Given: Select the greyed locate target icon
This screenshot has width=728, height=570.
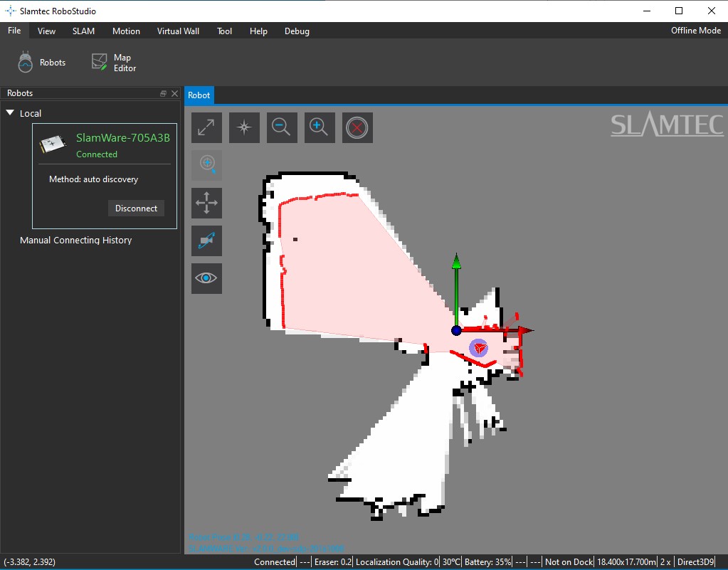Looking at the screenshot, I should coord(206,165).
